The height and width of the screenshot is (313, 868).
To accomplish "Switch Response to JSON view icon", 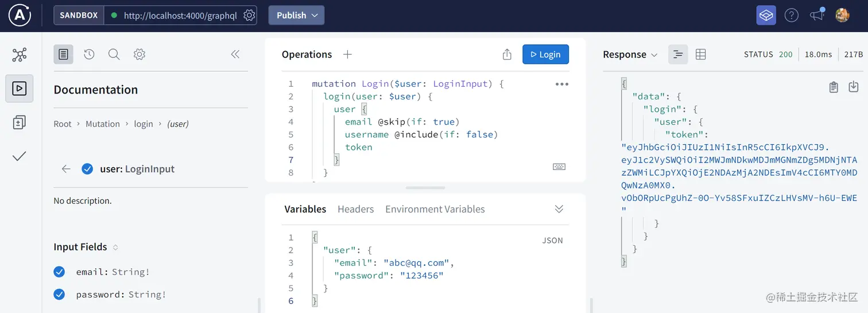I will point(678,55).
